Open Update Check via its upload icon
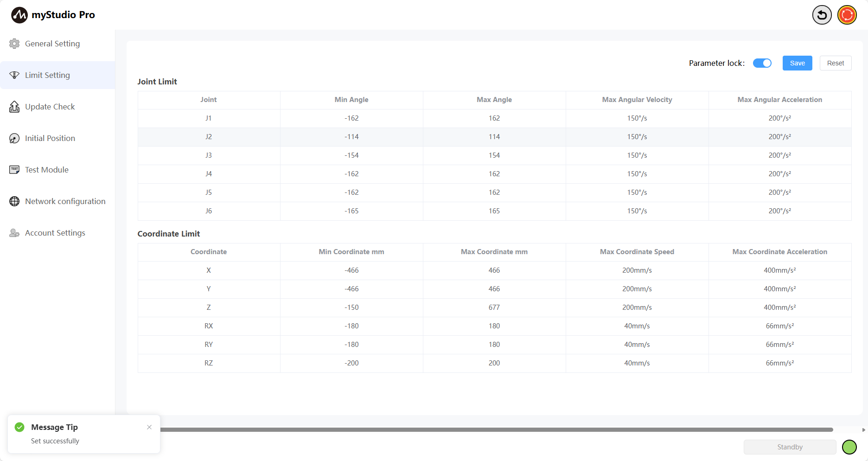 click(14, 107)
